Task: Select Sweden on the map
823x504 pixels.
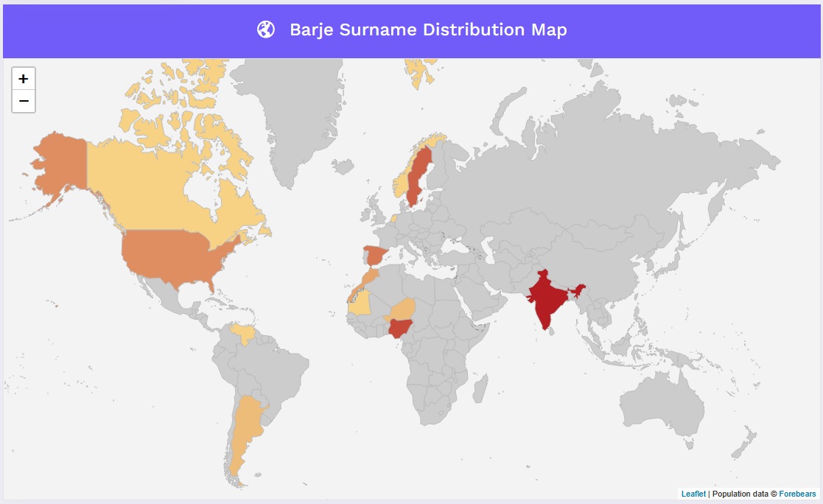Action: (x=418, y=176)
